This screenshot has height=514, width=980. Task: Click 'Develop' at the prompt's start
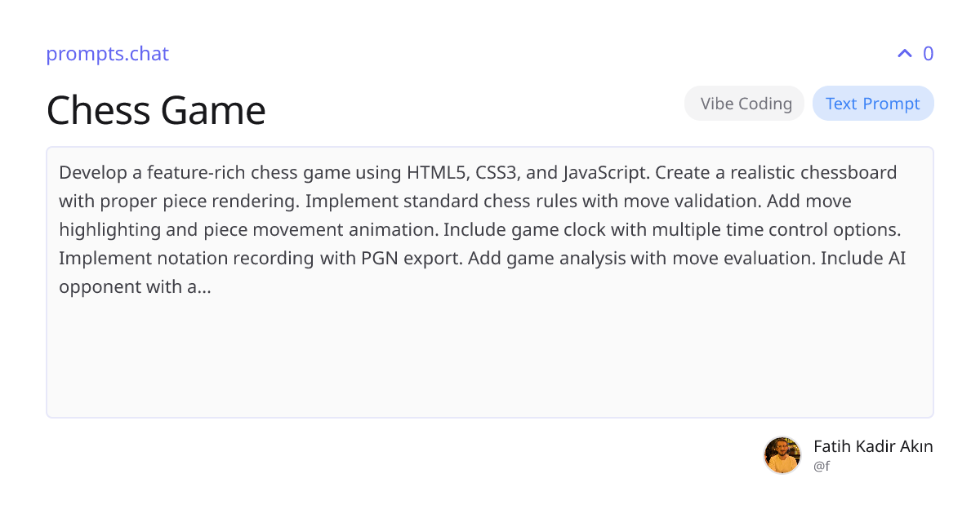90,173
